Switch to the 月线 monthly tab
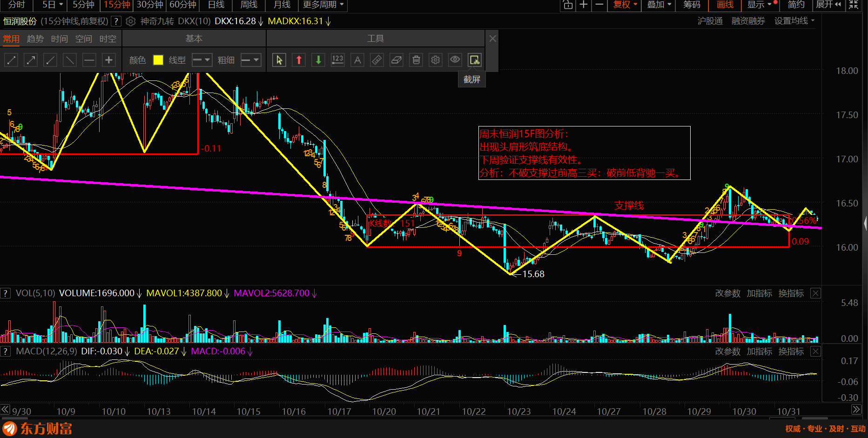The height and width of the screenshot is (438, 868). click(x=282, y=5)
